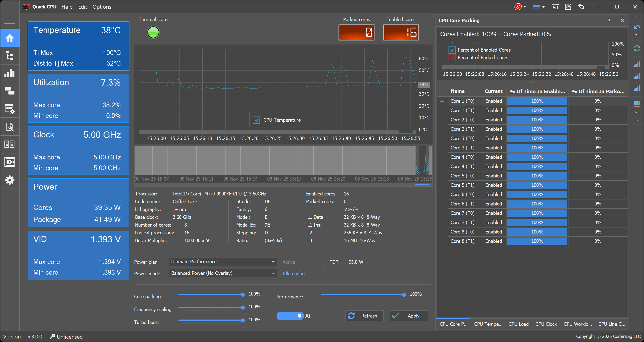Click the Turbo boost slider handle
644x342 pixels.
(x=243, y=320)
